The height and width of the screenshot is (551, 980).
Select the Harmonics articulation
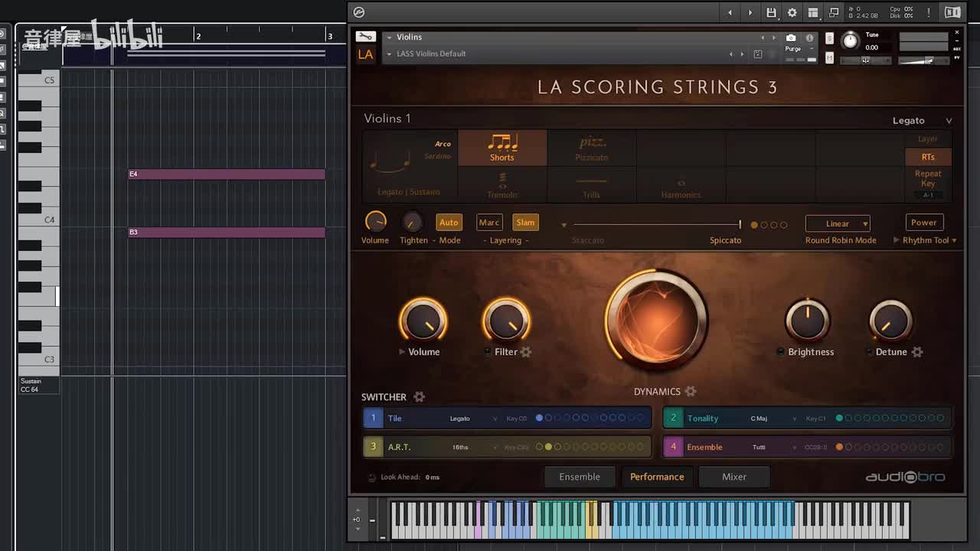click(x=681, y=184)
